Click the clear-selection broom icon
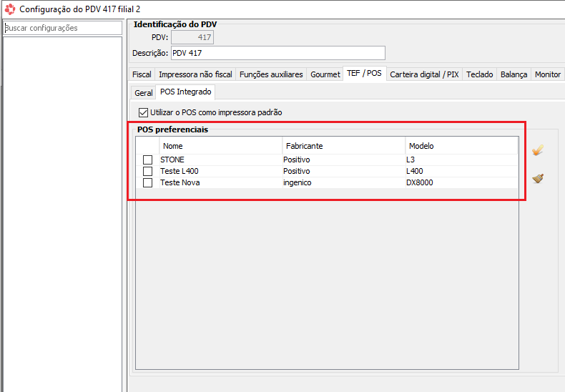The width and height of the screenshot is (565, 392). coord(538,178)
